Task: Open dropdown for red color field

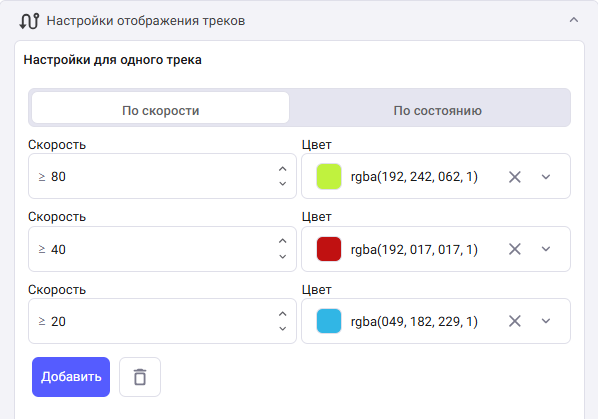Action: click(x=546, y=249)
